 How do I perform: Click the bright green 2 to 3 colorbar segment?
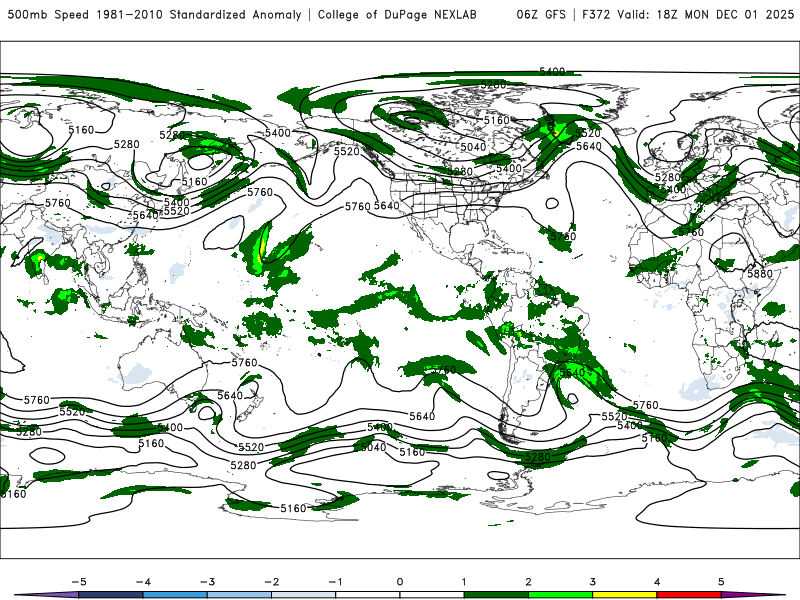(560, 595)
